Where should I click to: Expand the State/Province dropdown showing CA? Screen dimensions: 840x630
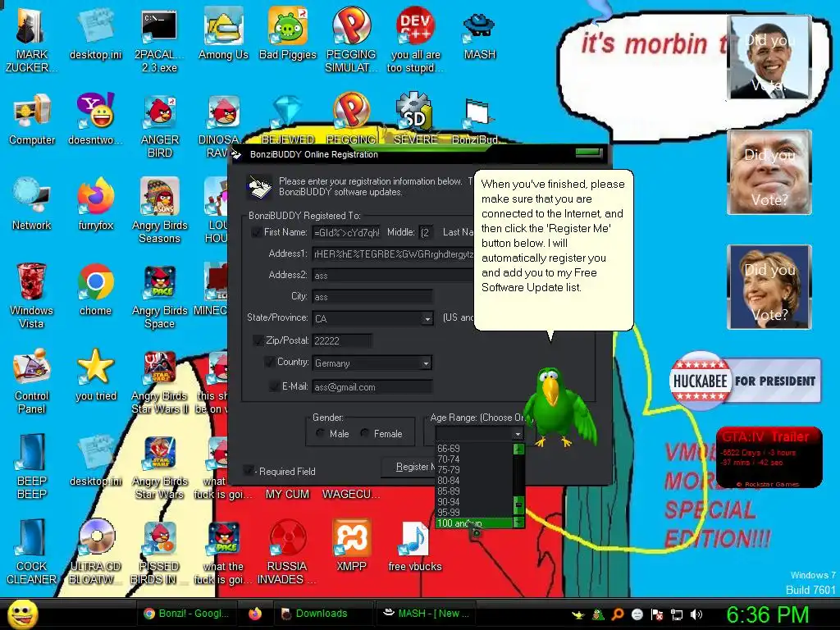pos(427,319)
